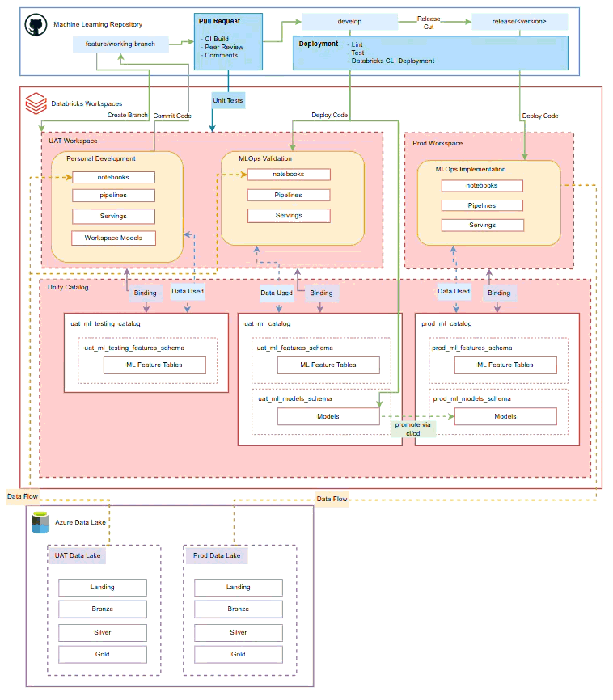Select the UAT Data Lake label
The width and height of the screenshot is (613, 700).
tap(78, 555)
